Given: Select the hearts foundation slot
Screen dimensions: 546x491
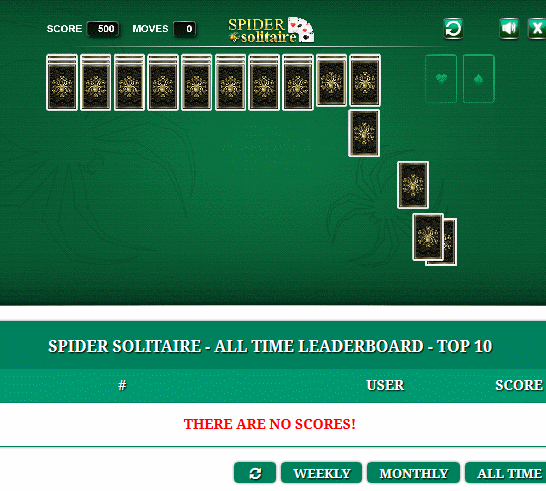Looking at the screenshot, I should point(441,79).
